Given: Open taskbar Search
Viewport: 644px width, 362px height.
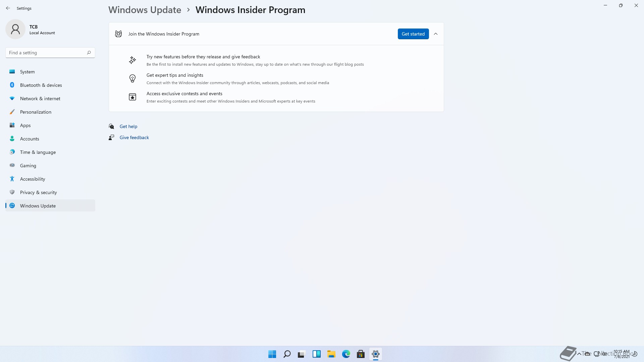Looking at the screenshot, I should [x=287, y=354].
